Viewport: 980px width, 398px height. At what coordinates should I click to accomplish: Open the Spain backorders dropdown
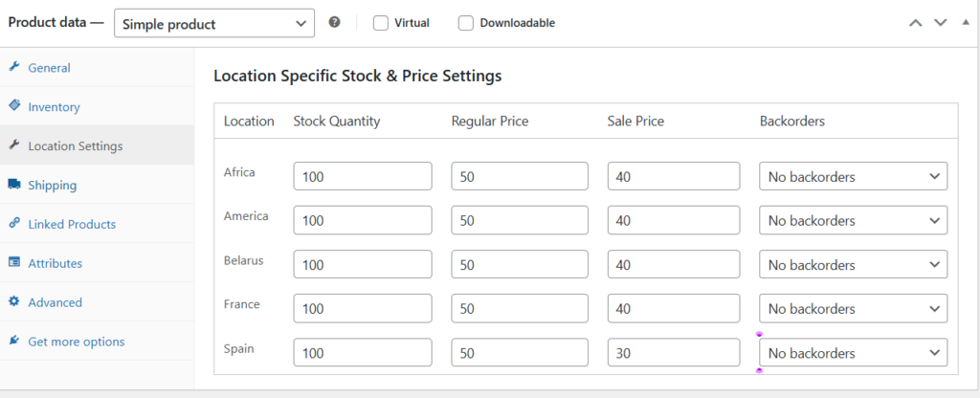[x=853, y=353]
